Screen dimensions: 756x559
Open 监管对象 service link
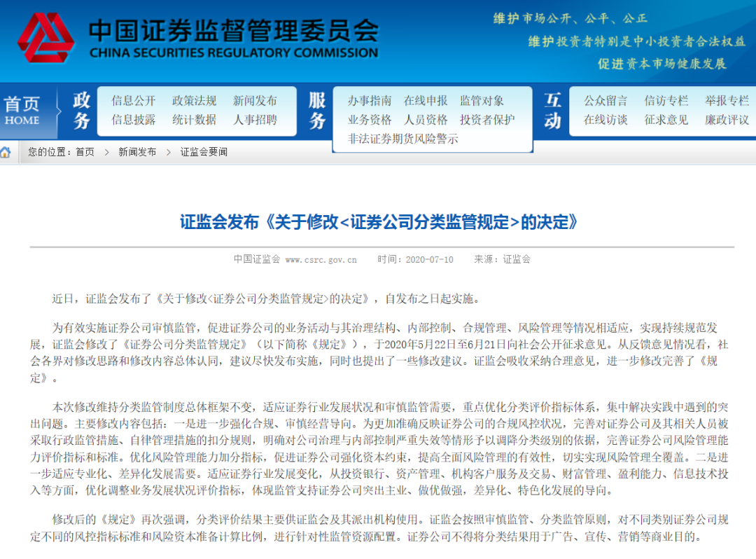tap(482, 101)
